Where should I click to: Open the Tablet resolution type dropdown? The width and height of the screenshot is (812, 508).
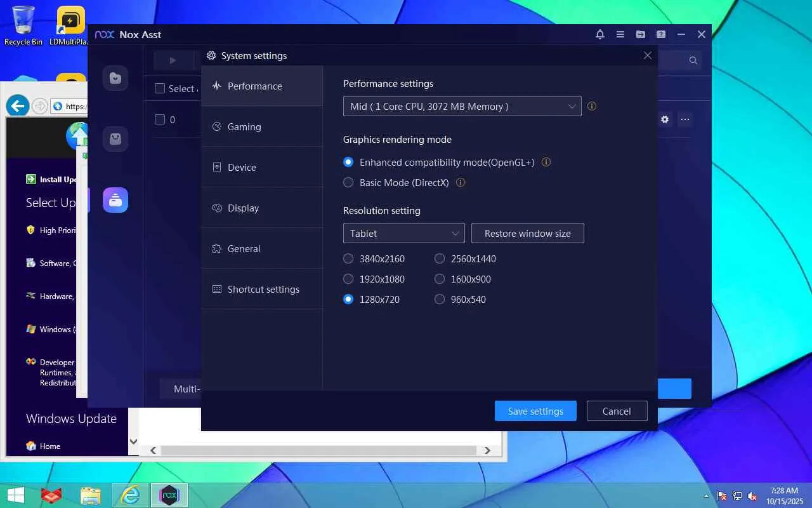403,233
